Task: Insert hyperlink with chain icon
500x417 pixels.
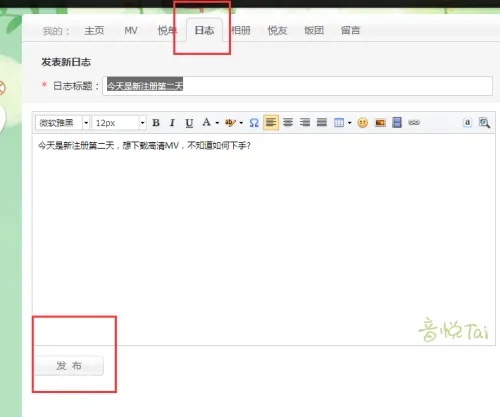Action: coord(414,123)
